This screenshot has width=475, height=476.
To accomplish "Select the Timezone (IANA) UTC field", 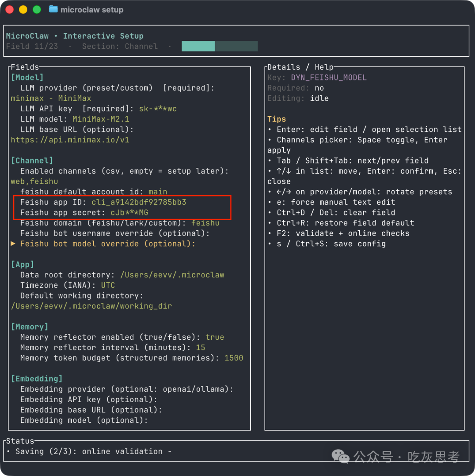I will point(67,285).
